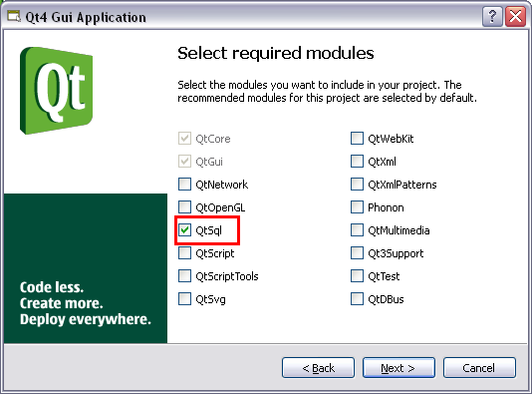Enable the QtSvg module checkbox
The image size is (532, 394).
tap(184, 299)
